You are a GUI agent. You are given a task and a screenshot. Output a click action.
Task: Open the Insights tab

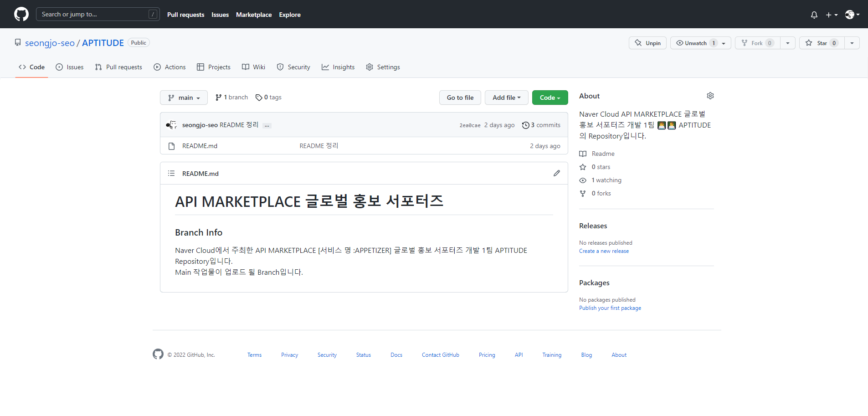338,67
